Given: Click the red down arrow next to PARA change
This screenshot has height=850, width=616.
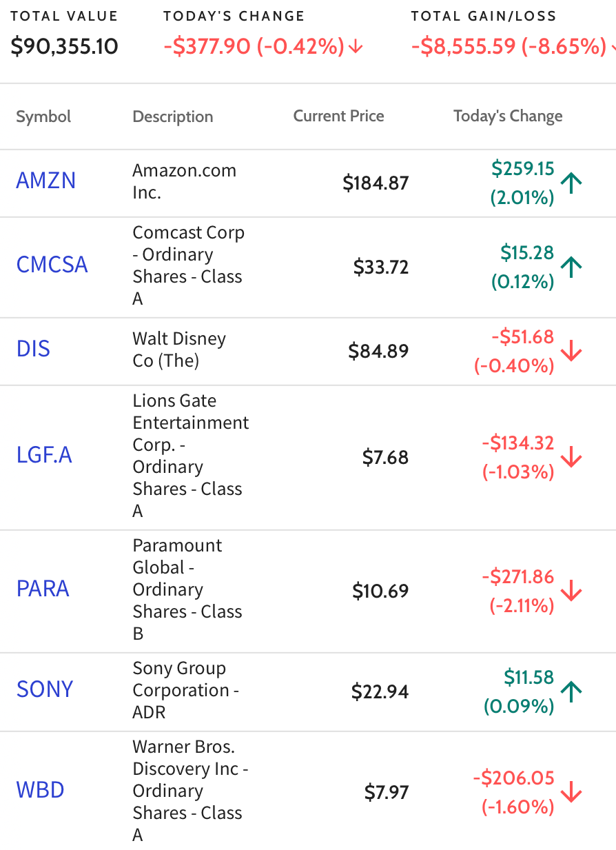Looking at the screenshot, I should 571,591.
